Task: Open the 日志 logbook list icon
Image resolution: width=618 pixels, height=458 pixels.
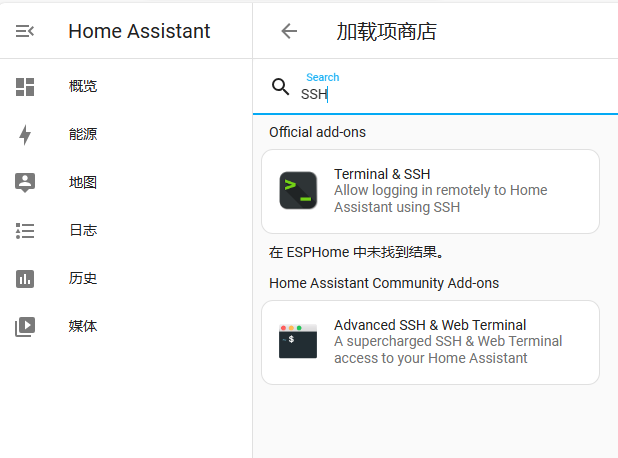Action: (x=25, y=231)
